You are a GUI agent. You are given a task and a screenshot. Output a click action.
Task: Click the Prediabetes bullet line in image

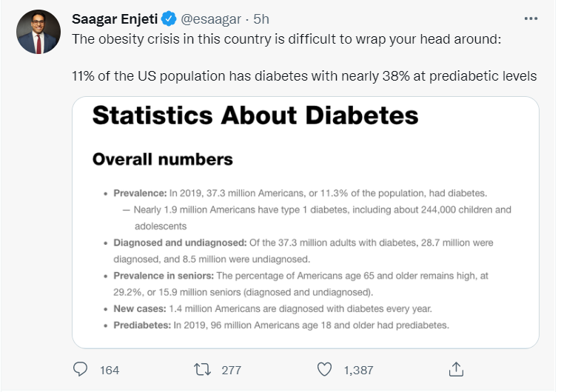(x=281, y=325)
